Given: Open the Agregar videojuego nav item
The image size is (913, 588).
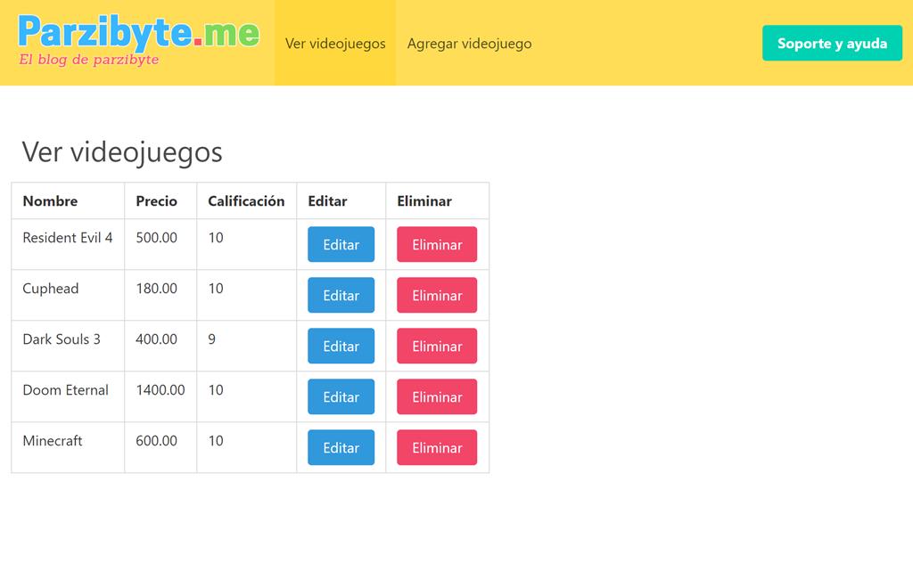Looking at the screenshot, I should [469, 43].
